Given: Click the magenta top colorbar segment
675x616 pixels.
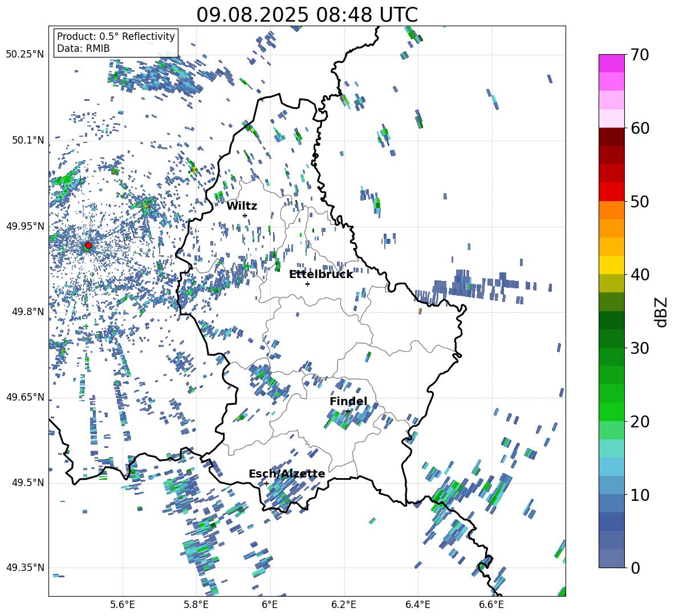Looking at the screenshot, I should (611, 63).
